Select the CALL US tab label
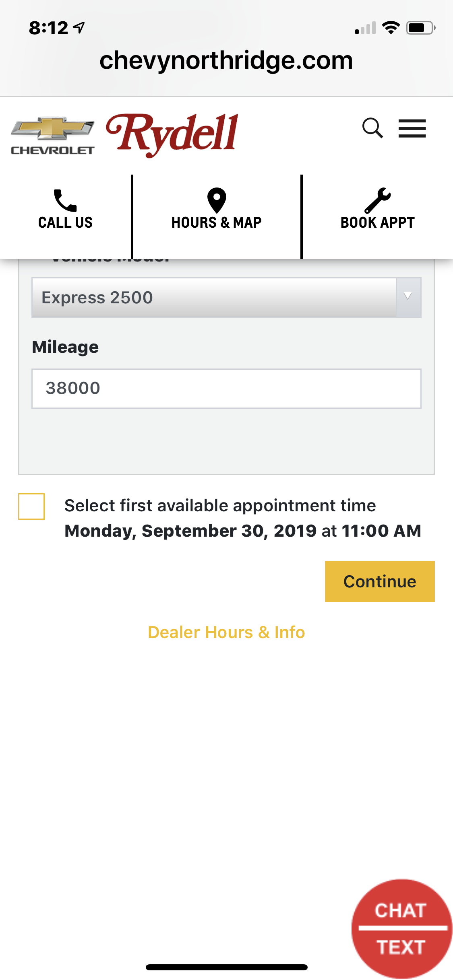 coord(65,222)
